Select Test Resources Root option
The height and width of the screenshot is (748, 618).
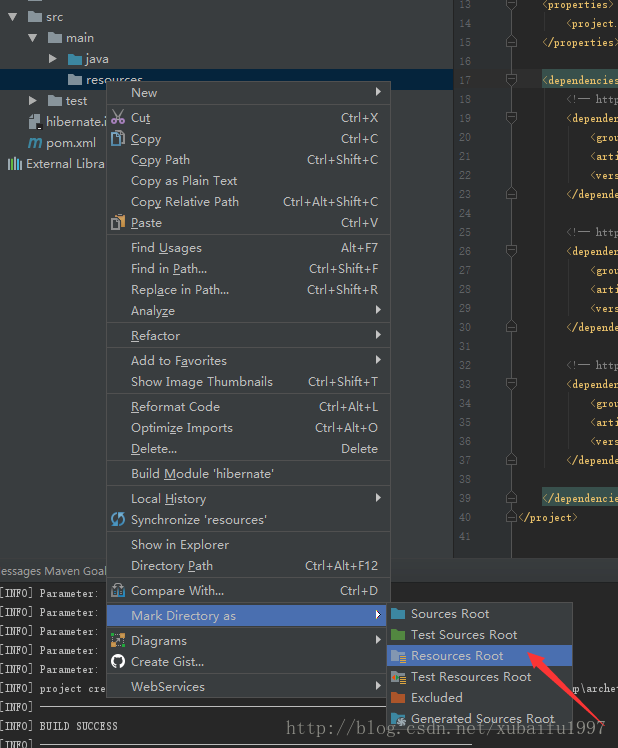click(470, 677)
